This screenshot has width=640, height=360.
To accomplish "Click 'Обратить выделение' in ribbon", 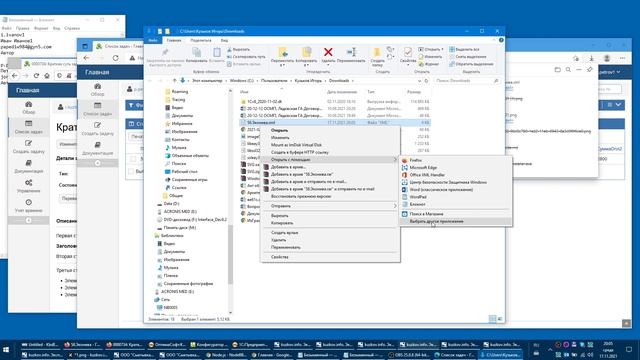I will [471, 64].
